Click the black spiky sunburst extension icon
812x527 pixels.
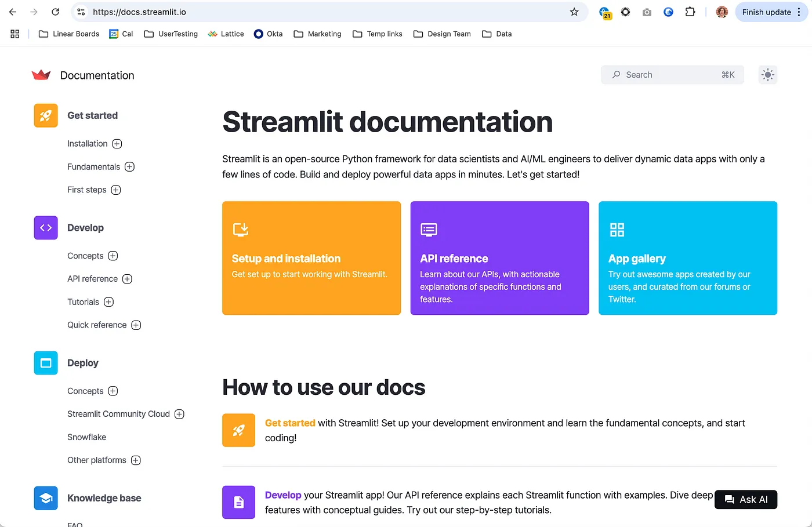(625, 12)
